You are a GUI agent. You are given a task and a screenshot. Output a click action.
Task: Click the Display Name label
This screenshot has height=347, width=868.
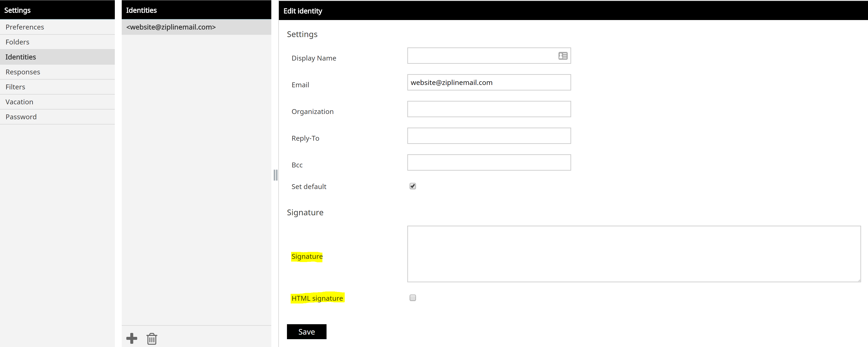(314, 58)
